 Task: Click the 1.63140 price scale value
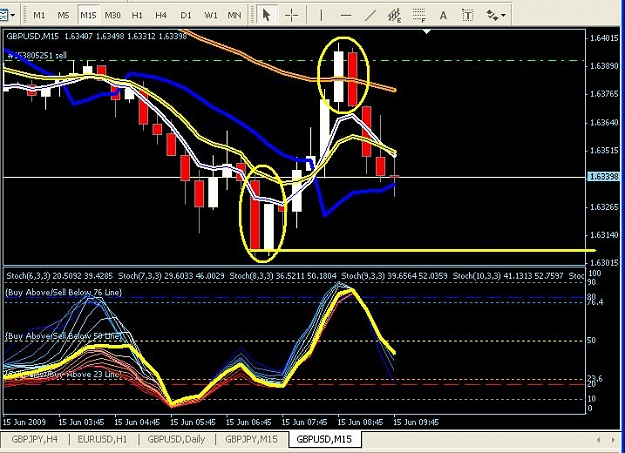click(604, 235)
